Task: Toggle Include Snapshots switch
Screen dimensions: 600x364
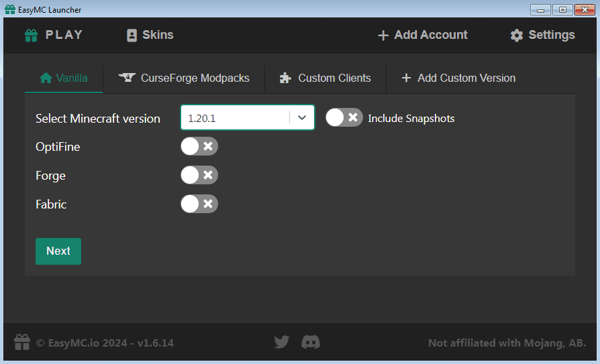Action: 344,117
